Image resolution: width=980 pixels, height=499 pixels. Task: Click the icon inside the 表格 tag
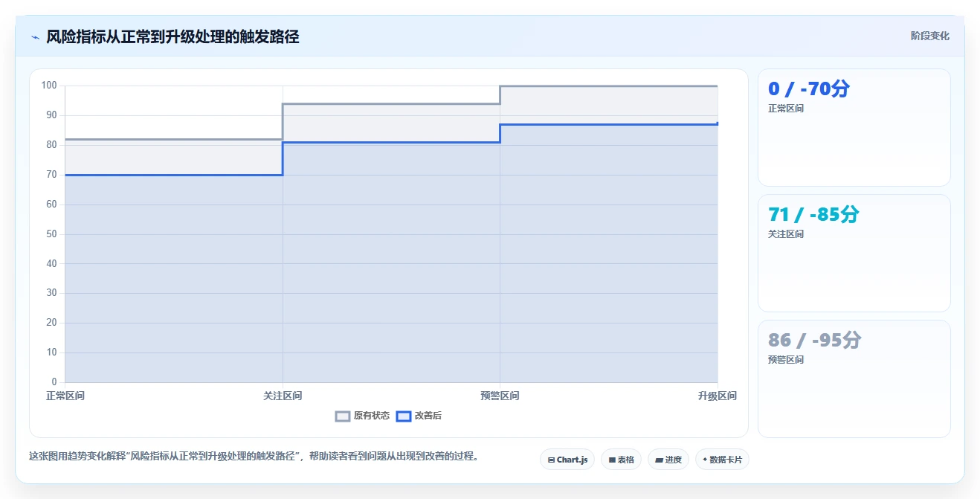612,460
